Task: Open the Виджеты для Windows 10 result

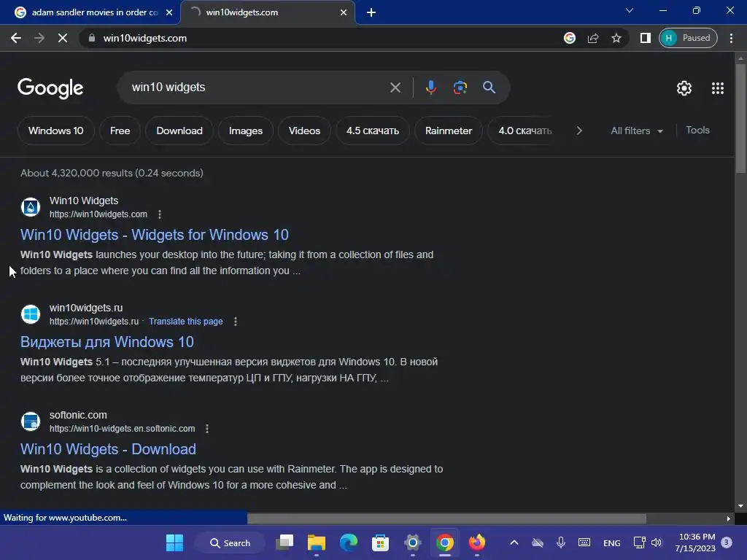Action: coord(107,342)
